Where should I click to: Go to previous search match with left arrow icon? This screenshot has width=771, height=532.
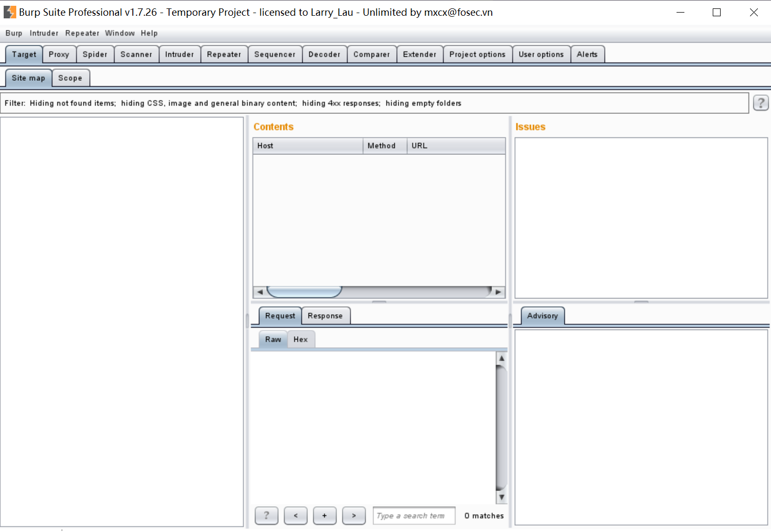pyautogui.click(x=295, y=515)
